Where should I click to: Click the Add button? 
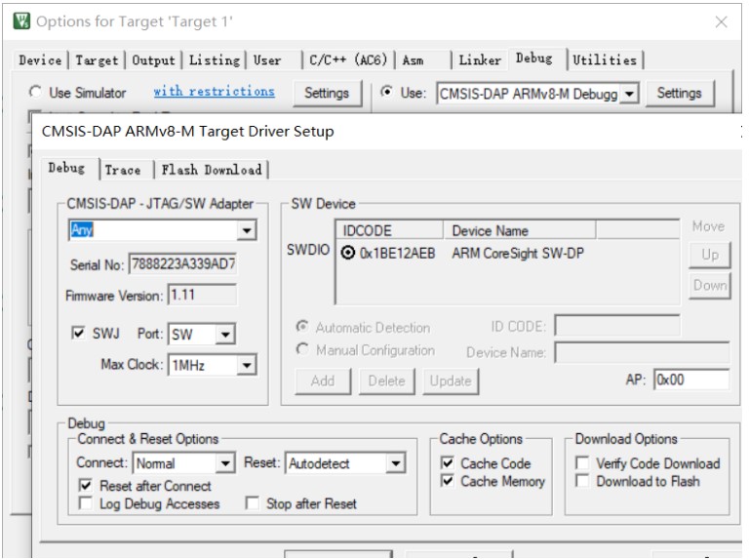pyautogui.click(x=323, y=381)
